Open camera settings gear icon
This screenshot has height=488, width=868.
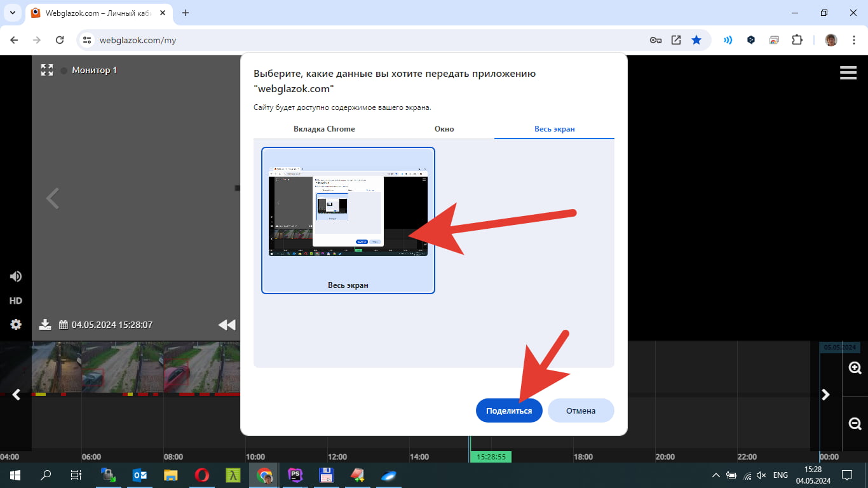pyautogui.click(x=16, y=325)
